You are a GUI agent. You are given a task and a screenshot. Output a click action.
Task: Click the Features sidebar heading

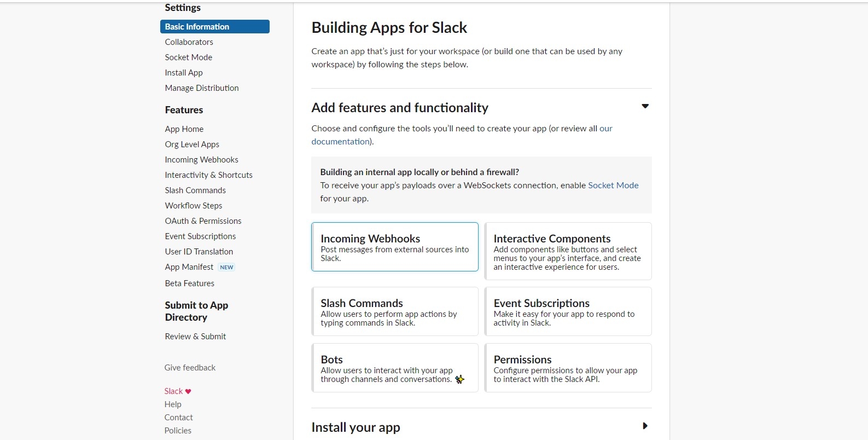[184, 109]
